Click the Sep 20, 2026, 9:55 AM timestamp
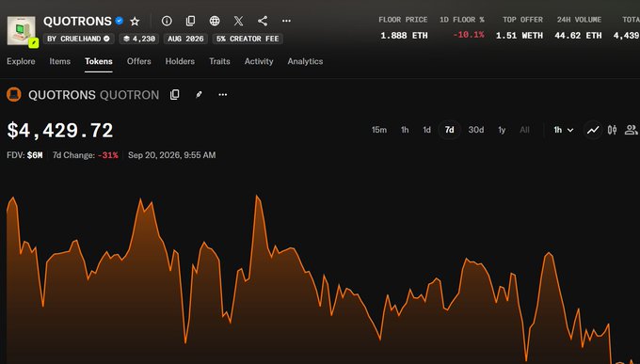Screen dimensions: 640x364 [x=172, y=155]
